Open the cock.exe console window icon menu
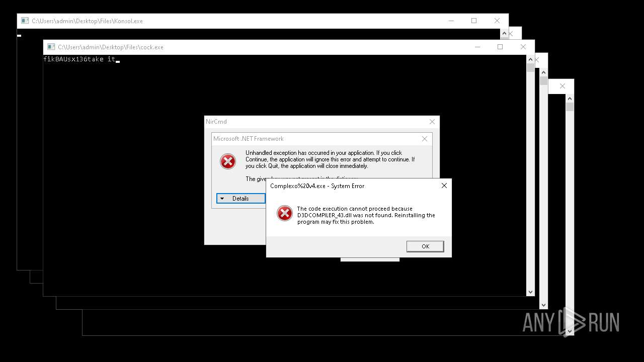 [51, 47]
